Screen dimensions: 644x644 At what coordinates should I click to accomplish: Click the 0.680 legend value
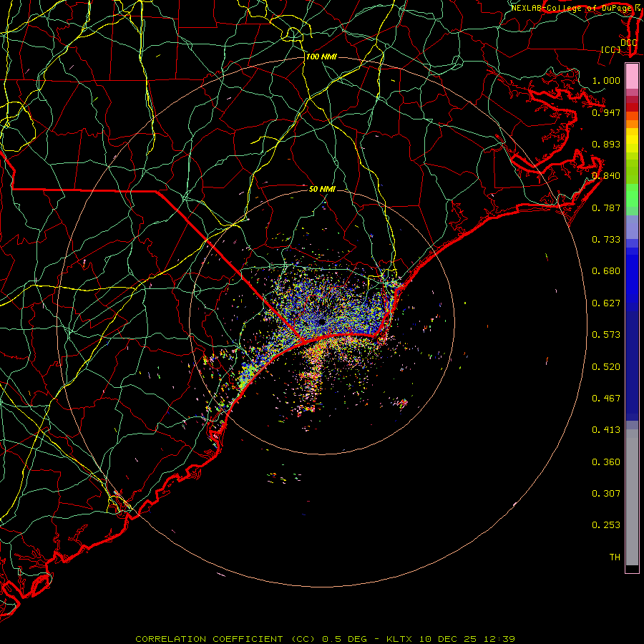pos(606,271)
